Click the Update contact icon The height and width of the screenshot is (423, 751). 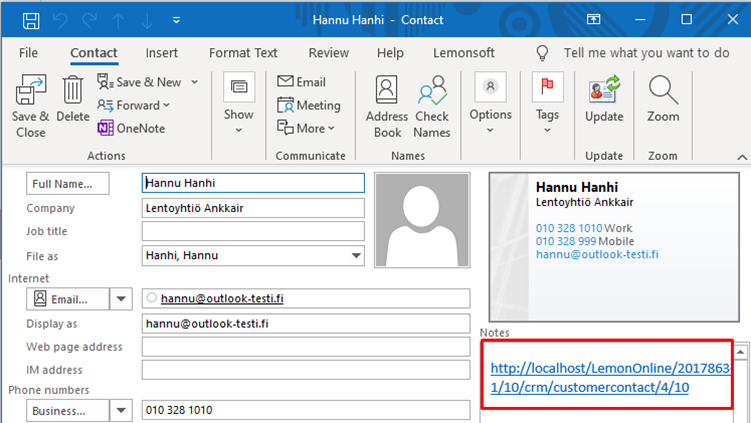[x=604, y=99]
